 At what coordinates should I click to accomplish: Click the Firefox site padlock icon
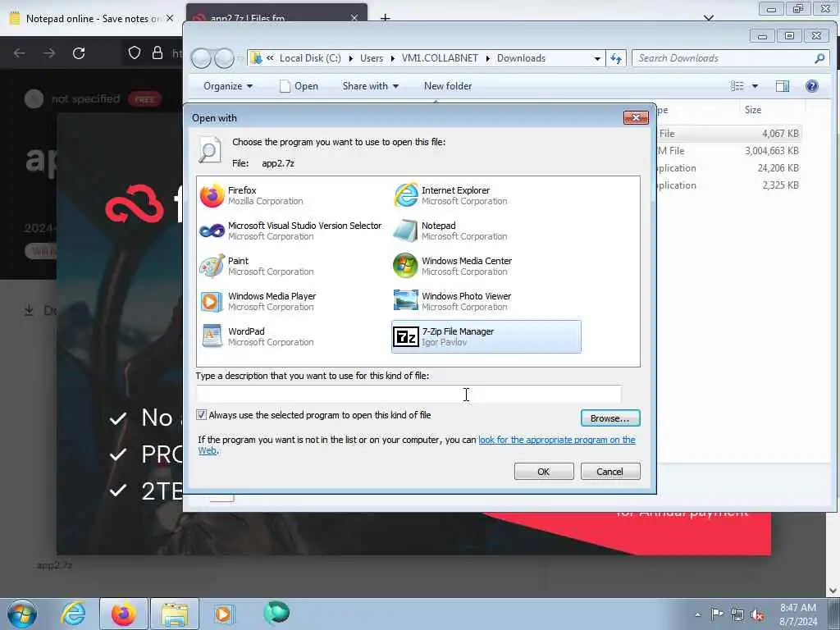pyautogui.click(x=157, y=52)
